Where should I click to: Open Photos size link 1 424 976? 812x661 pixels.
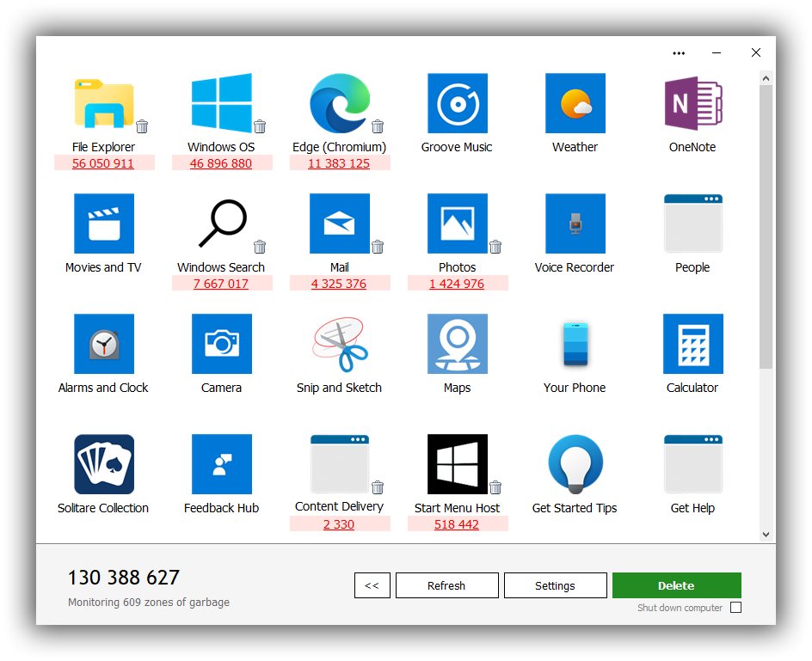[457, 284]
